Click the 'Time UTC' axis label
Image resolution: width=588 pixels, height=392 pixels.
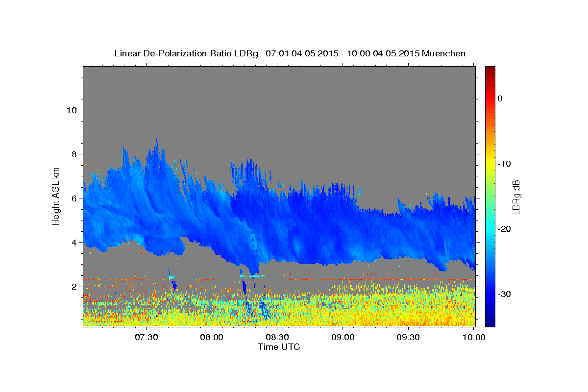tap(279, 347)
